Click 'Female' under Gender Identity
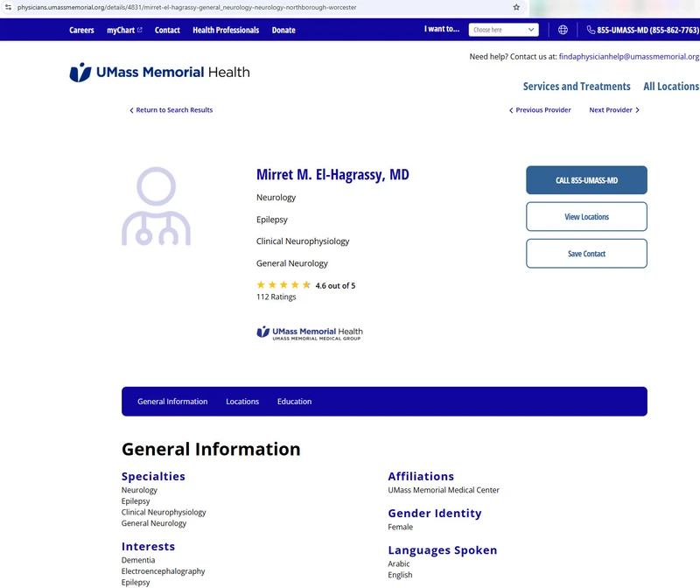The width and height of the screenshot is (700, 588). click(401, 527)
